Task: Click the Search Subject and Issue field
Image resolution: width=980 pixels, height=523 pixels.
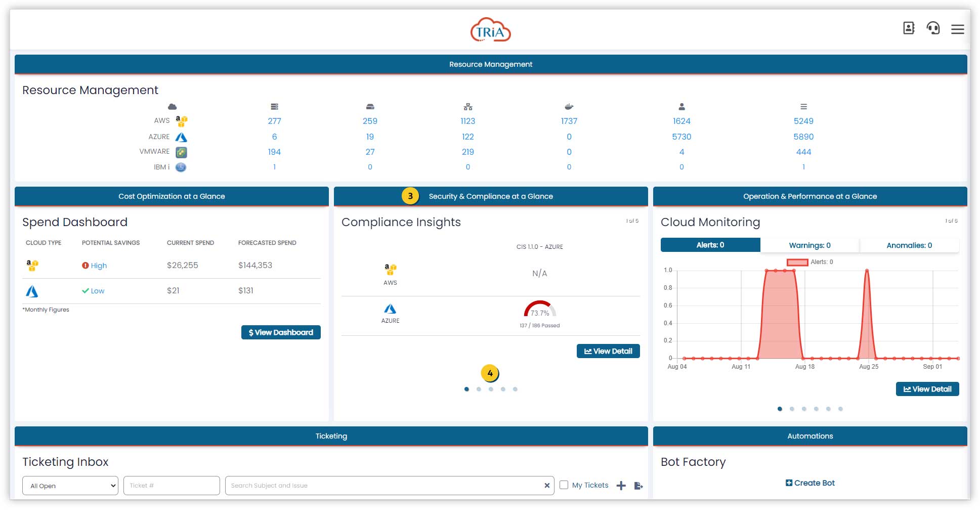Action: click(x=390, y=486)
